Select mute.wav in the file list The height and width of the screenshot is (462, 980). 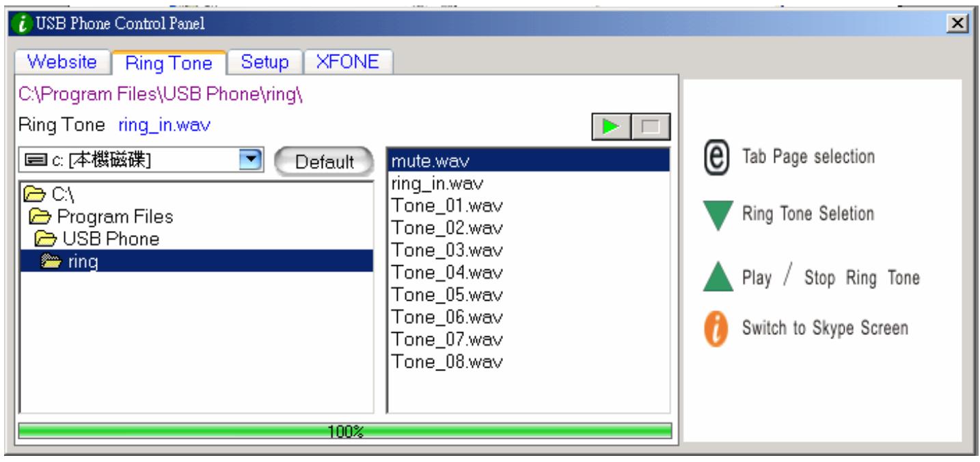tap(528, 162)
